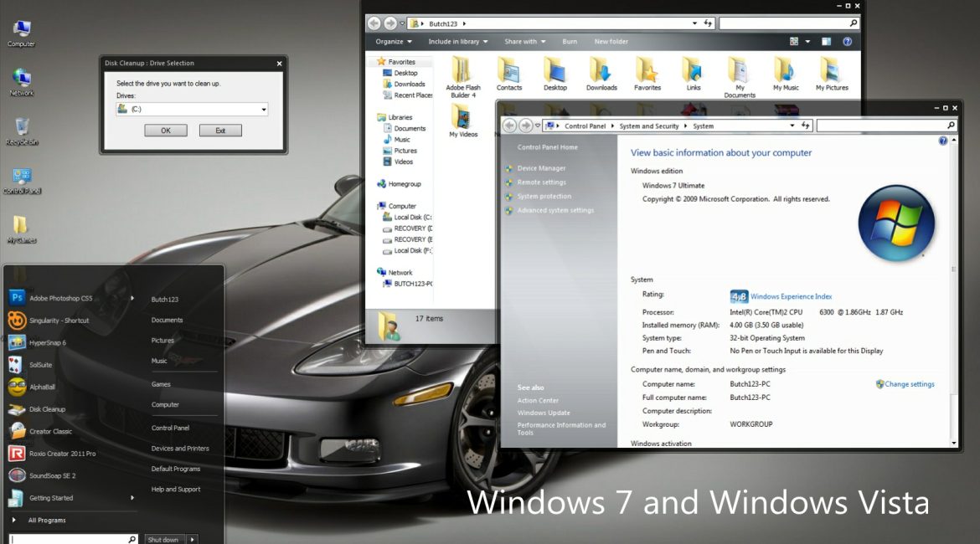The image size is (980, 544).
Task: Open the My Documents folder in Butch123 window
Action: coord(740,77)
